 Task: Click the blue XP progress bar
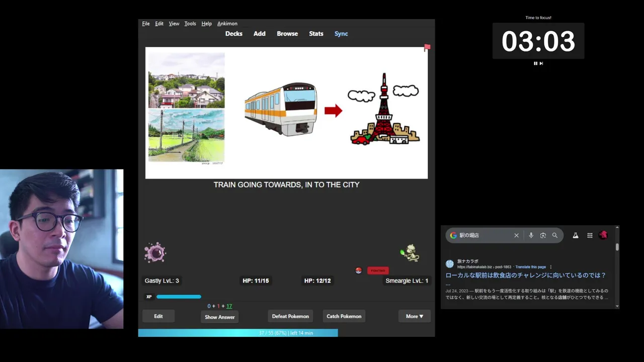[179, 297]
